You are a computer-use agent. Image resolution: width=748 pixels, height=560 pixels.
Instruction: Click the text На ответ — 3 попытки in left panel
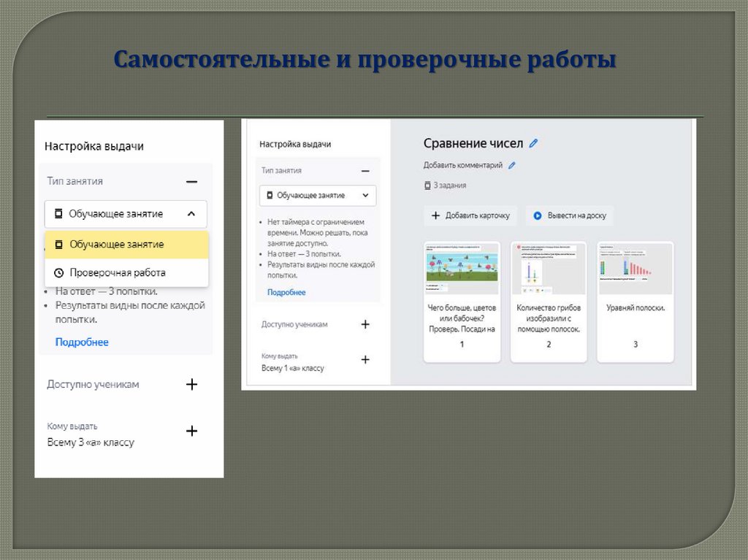click(107, 291)
